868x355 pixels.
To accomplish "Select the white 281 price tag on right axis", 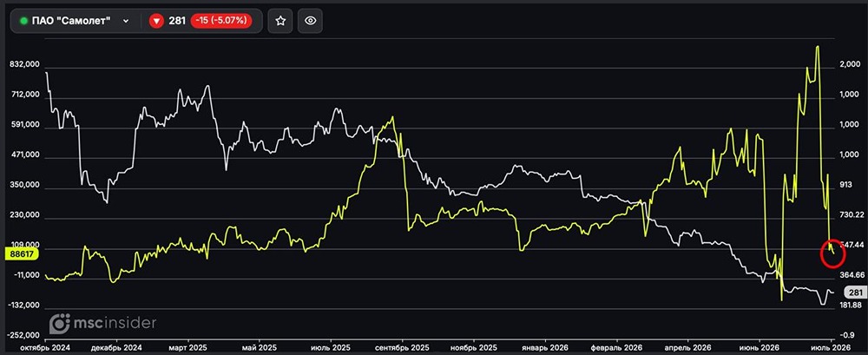I will tap(855, 293).
